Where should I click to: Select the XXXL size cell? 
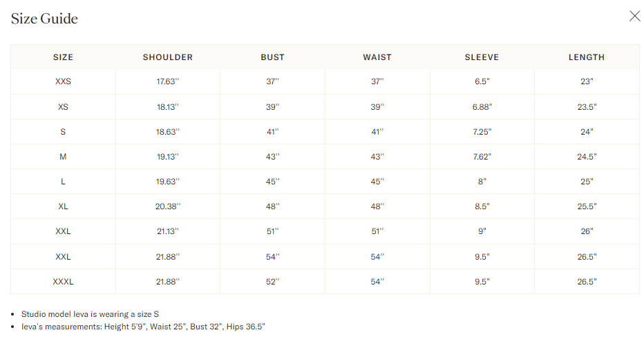pyautogui.click(x=63, y=282)
